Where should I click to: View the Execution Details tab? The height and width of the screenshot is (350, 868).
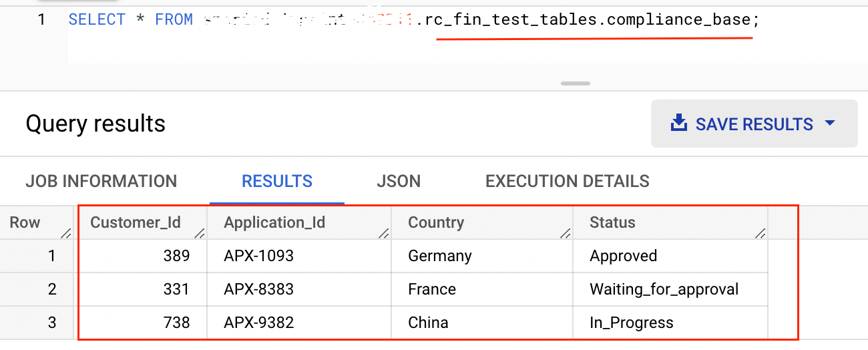568,181
